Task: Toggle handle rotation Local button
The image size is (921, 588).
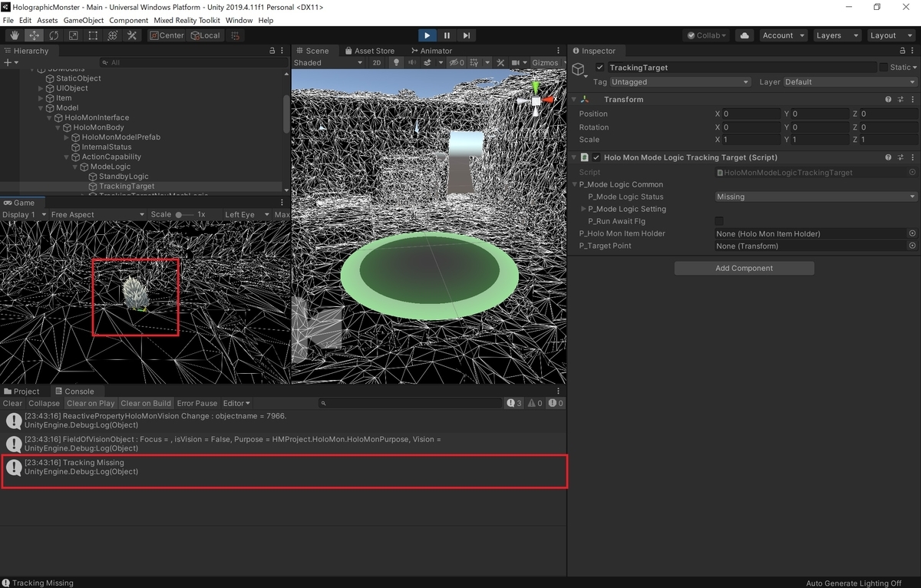Action: pyautogui.click(x=205, y=35)
